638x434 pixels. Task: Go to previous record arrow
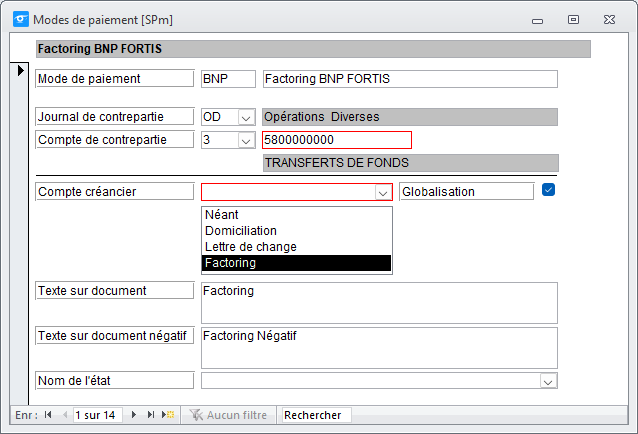tap(65, 414)
